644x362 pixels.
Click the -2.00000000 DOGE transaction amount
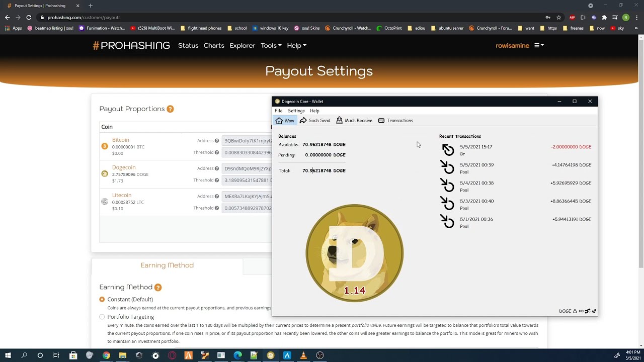coord(571,147)
